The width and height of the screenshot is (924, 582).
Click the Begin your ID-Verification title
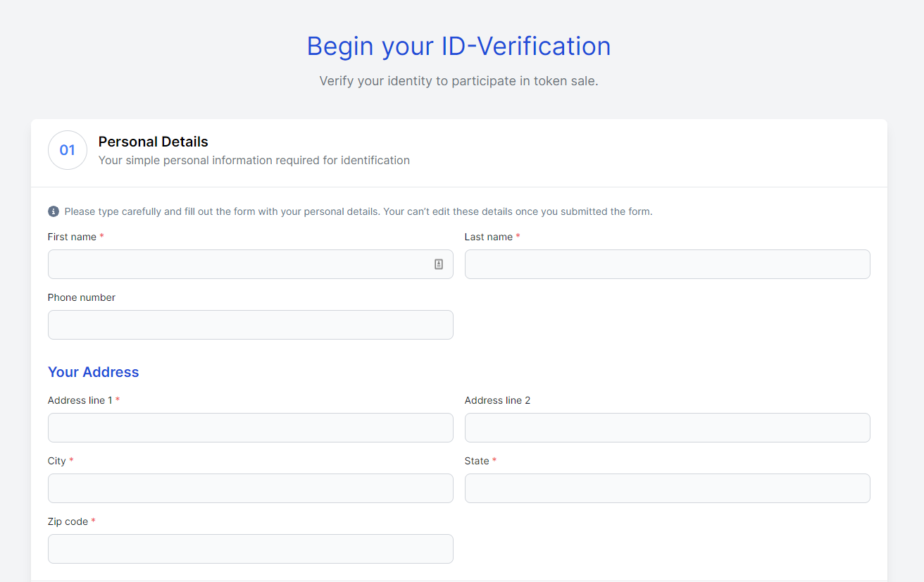tap(458, 47)
